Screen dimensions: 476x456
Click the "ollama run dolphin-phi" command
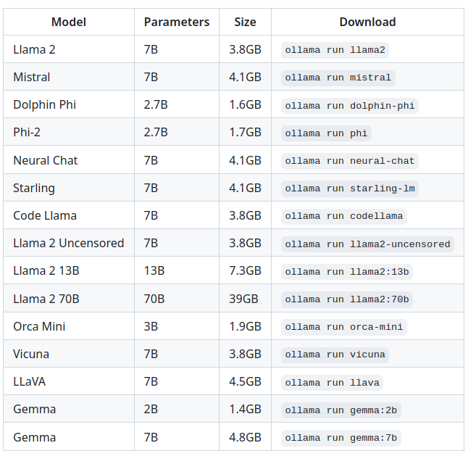click(350, 105)
